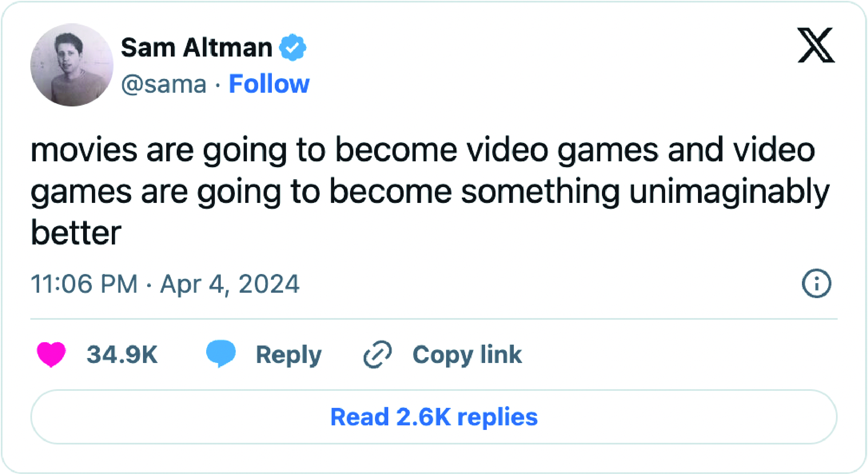Click the second line starting 'games are going'
The height and width of the screenshot is (474, 868).
click(x=430, y=193)
